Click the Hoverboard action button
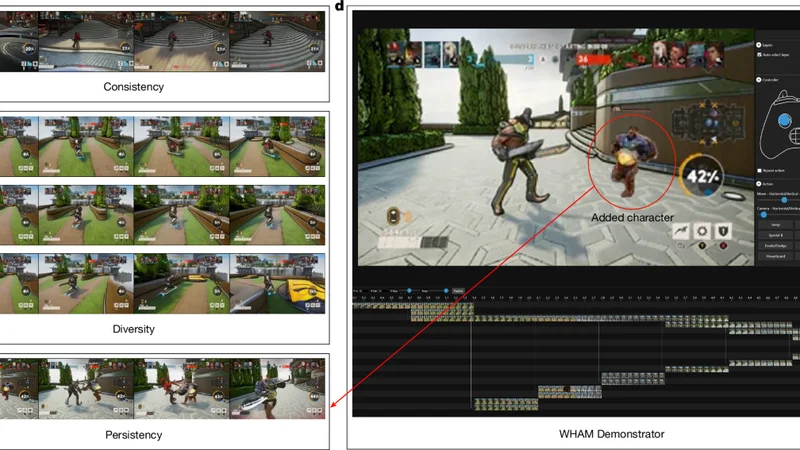Viewport: 800px width, 450px height. [776, 257]
